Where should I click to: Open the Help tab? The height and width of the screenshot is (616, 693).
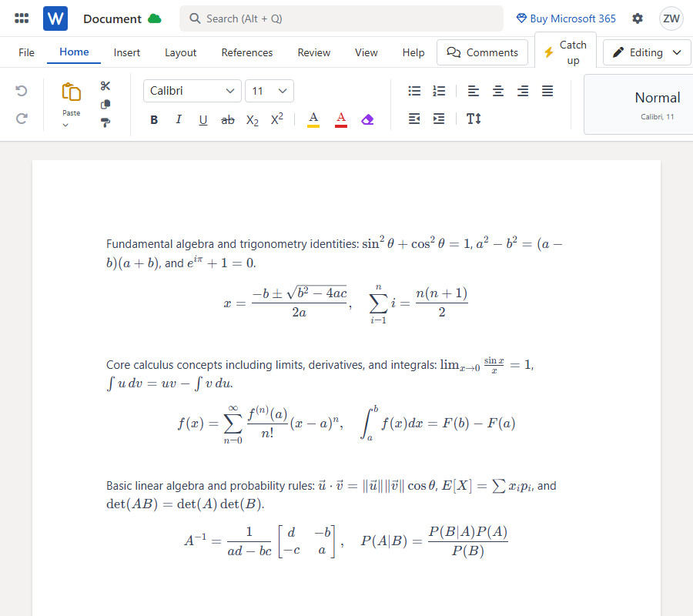[x=413, y=52]
